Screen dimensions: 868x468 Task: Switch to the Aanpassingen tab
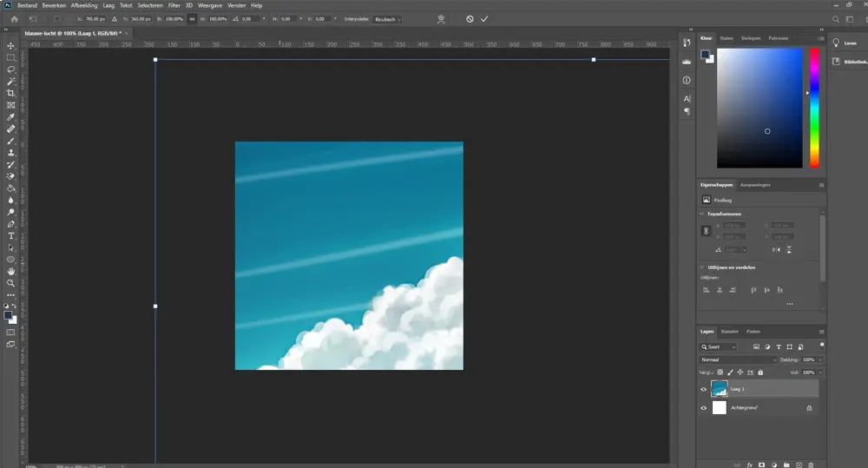(755, 185)
